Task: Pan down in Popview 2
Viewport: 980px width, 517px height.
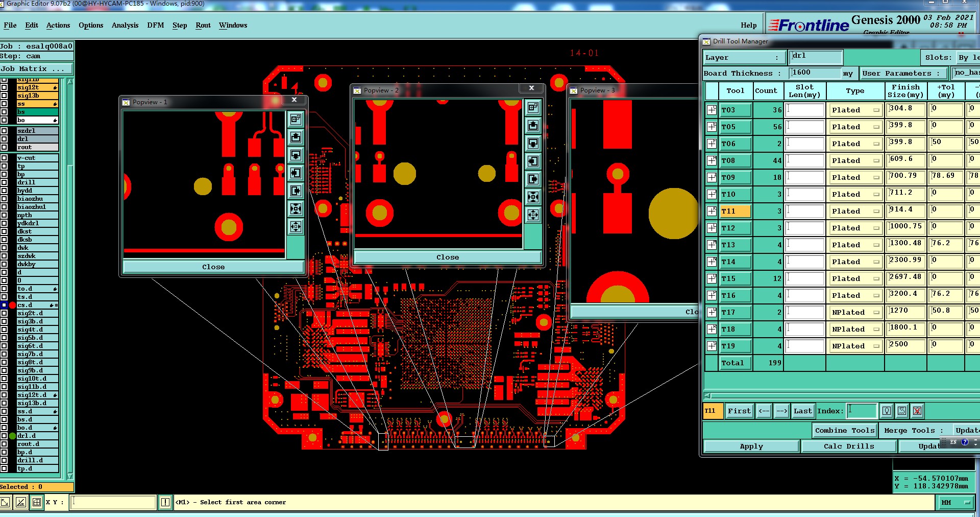Action: (533, 143)
